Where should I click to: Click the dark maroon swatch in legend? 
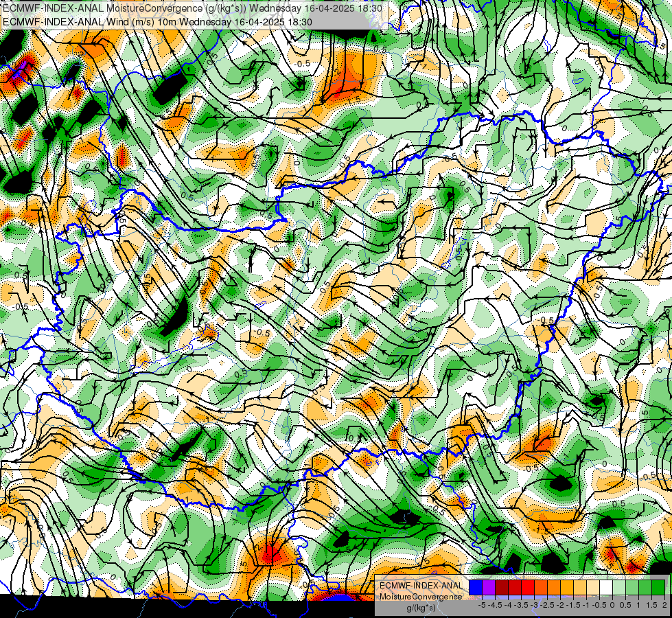[502, 588]
